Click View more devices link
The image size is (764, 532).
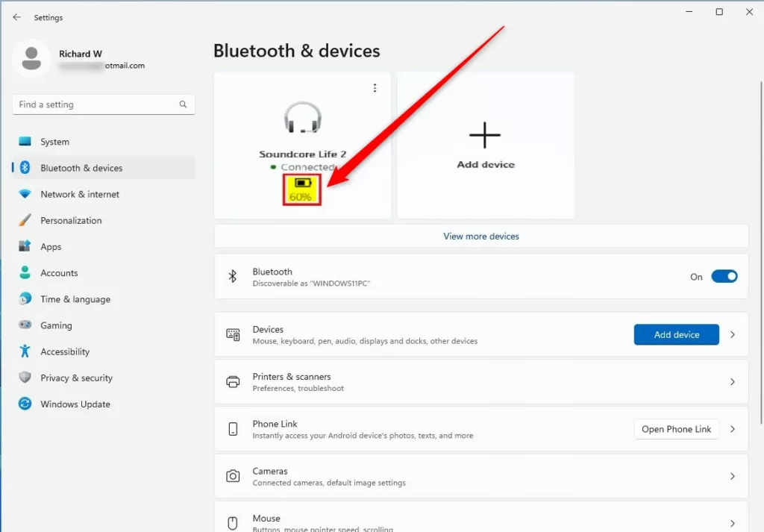pos(481,237)
